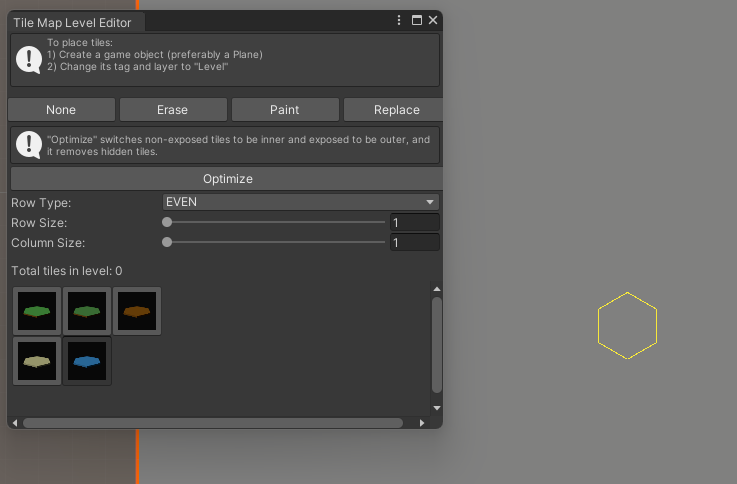737x484 pixels.
Task: Pick the brown hex tile thumbnail
Action: (x=137, y=311)
